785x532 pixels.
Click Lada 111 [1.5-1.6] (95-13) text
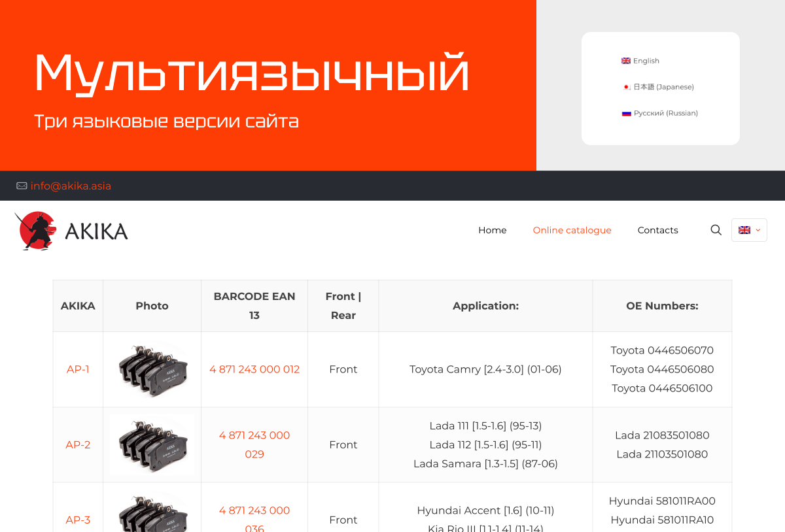coord(486,426)
